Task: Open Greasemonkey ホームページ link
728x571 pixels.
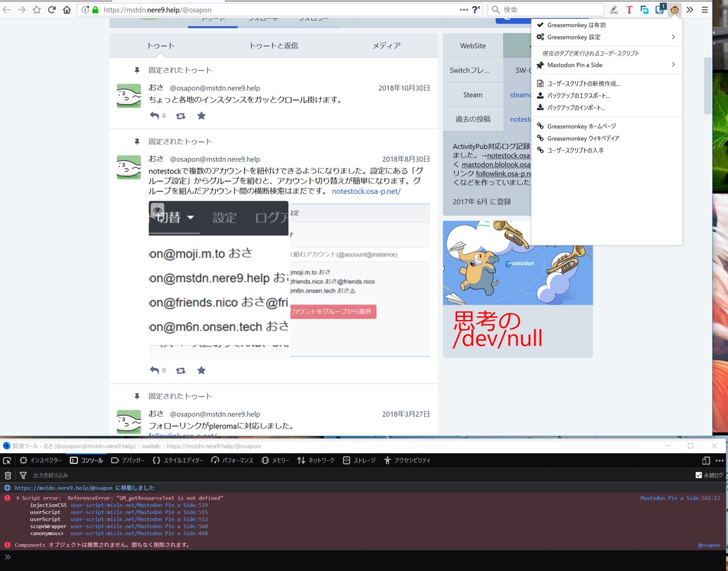Action: pos(606,126)
